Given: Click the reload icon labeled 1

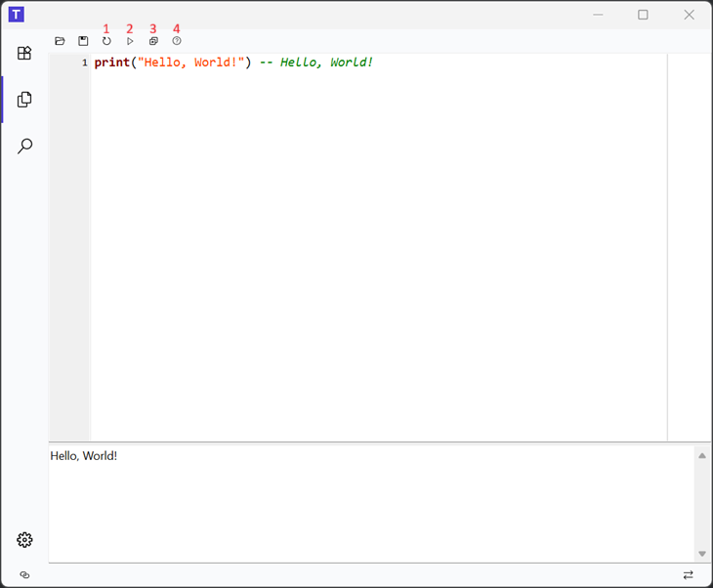Looking at the screenshot, I should (x=106, y=41).
